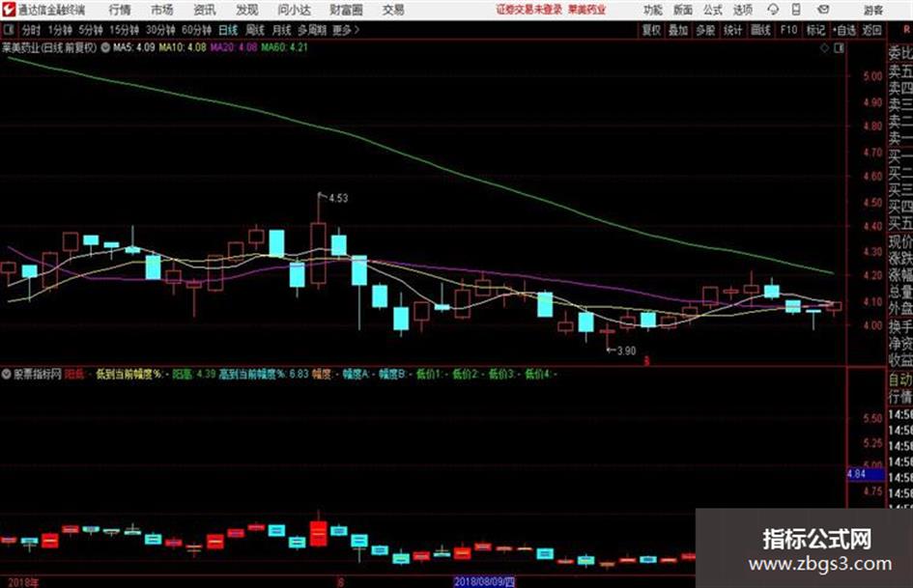Switch to the 1分钟 period tab
Image resolution: width=913 pixels, height=588 pixels.
(x=60, y=30)
